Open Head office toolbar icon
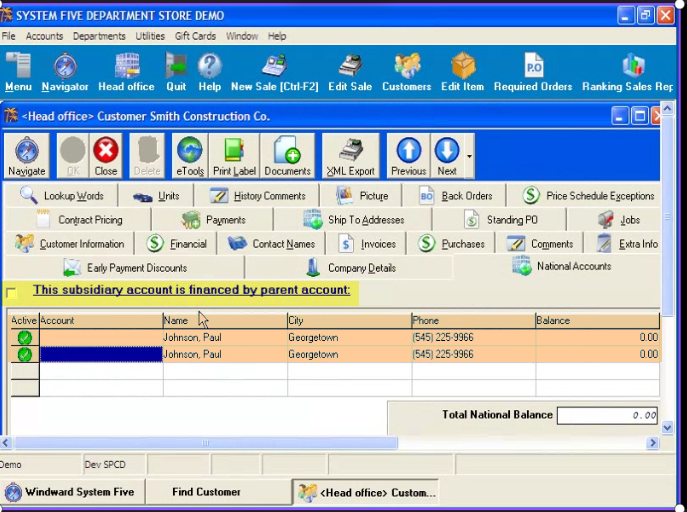 tap(126, 72)
